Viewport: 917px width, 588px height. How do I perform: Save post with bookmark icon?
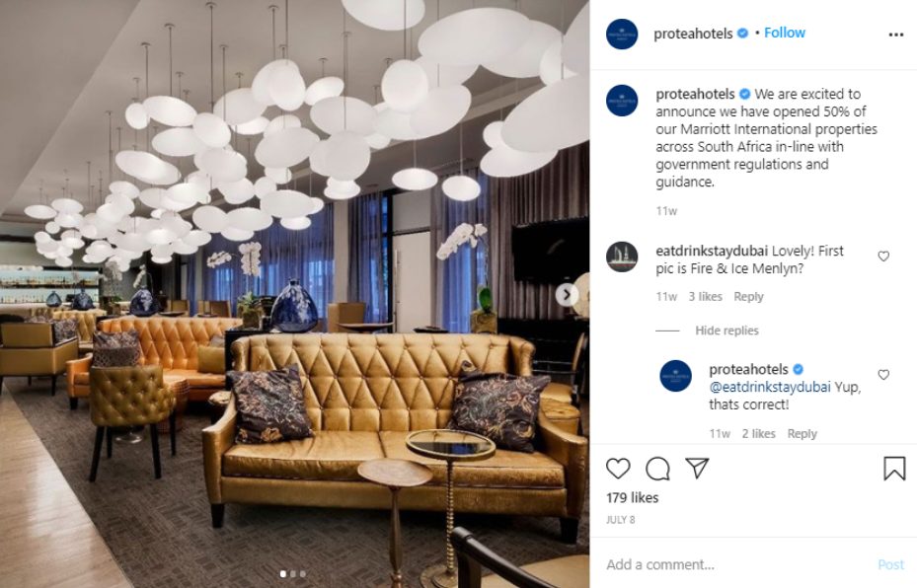point(894,469)
